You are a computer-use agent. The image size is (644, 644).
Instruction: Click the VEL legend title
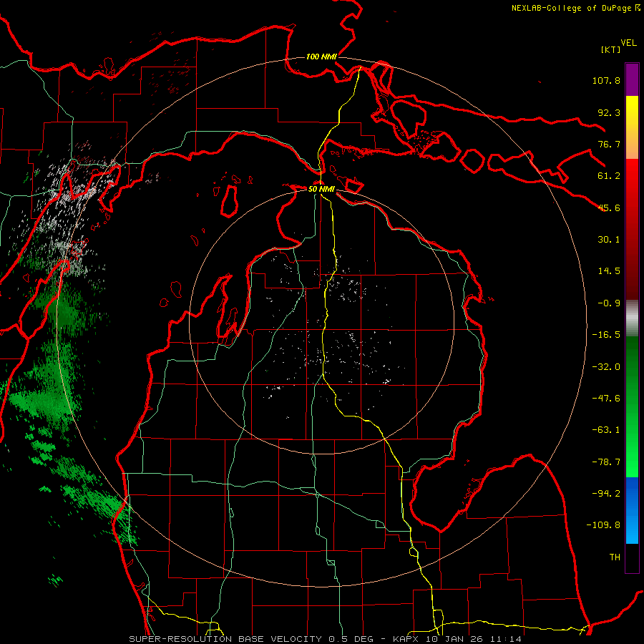pos(629,43)
